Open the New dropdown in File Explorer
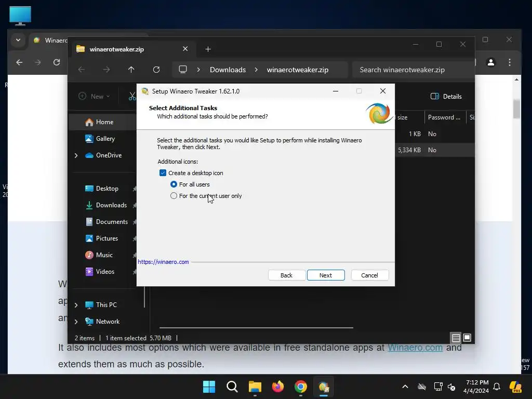The height and width of the screenshot is (399, 532). coord(94,96)
